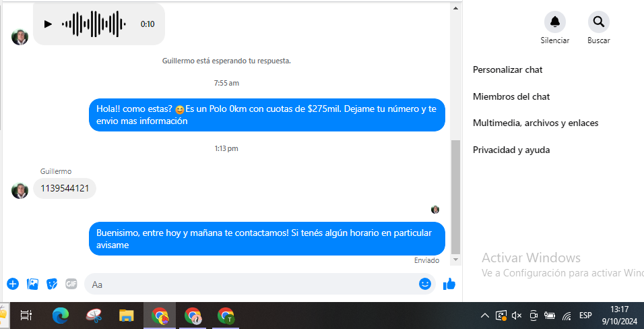644x329 pixels.
Task: Show hidden system tray icons
Action: (484, 316)
